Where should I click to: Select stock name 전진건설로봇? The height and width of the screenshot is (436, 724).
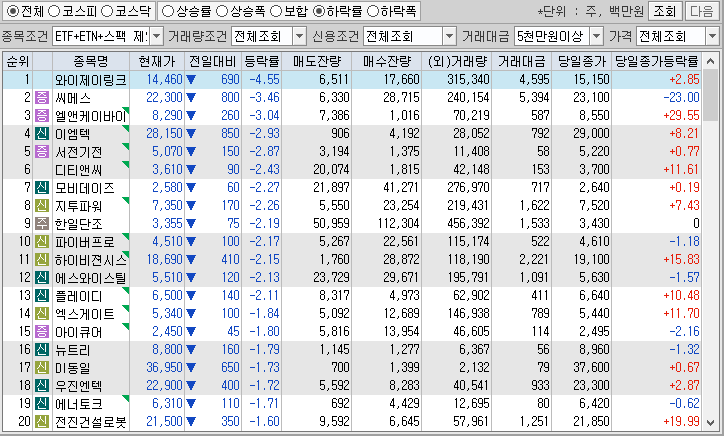coord(90,422)
